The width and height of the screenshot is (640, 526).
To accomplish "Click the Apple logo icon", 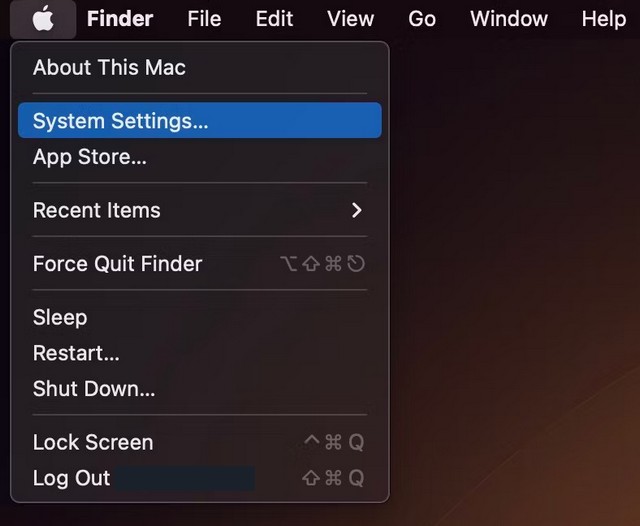I will (x=43, y=18).
